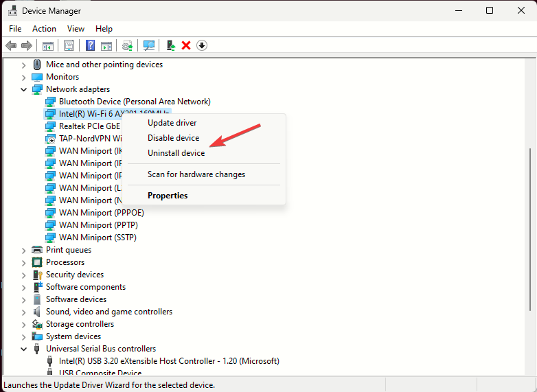Open Properties from the context menu
Image resolution: width=537 pixels, height=392 pixels.
[x=168, y=196]
